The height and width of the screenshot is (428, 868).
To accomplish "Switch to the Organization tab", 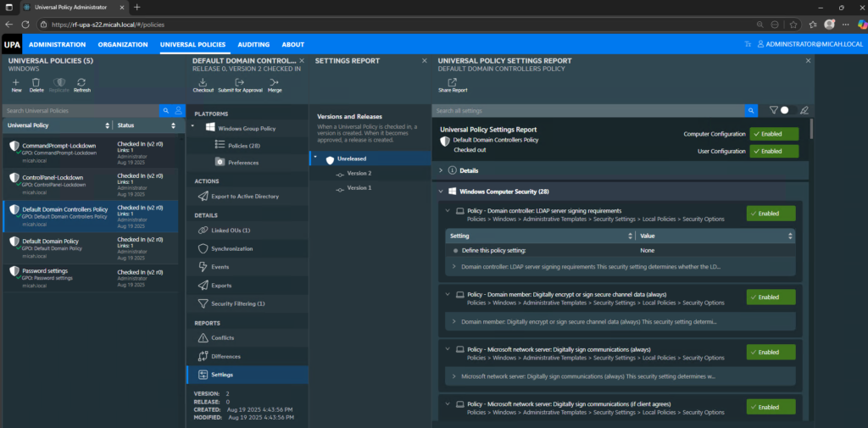I will pos(123,44).
